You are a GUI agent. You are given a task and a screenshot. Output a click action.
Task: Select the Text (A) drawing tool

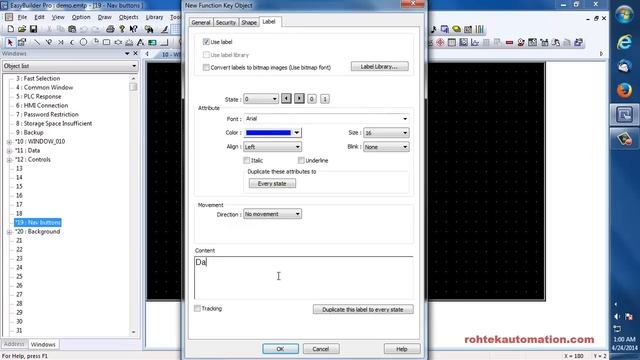click(x=140, y=42)
